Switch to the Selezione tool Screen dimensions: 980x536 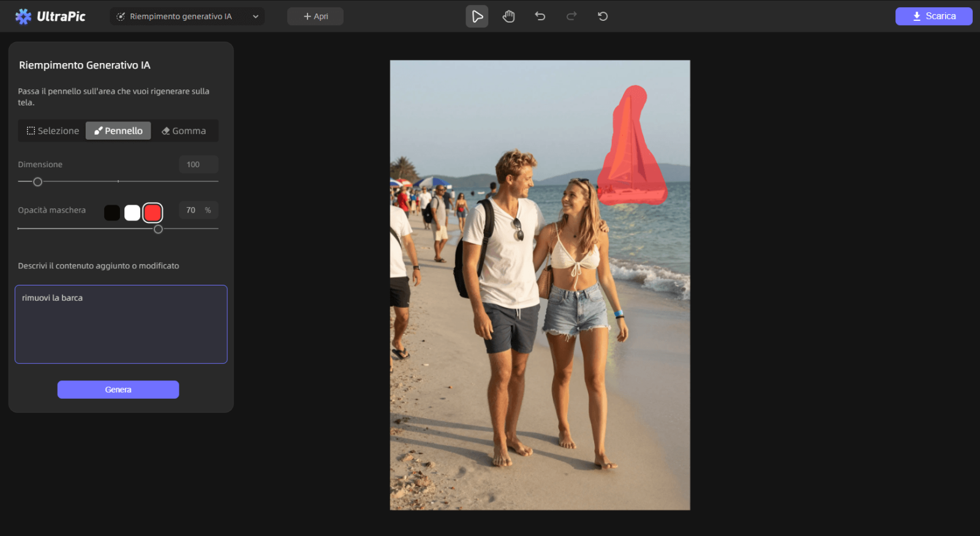pos(53,130)
